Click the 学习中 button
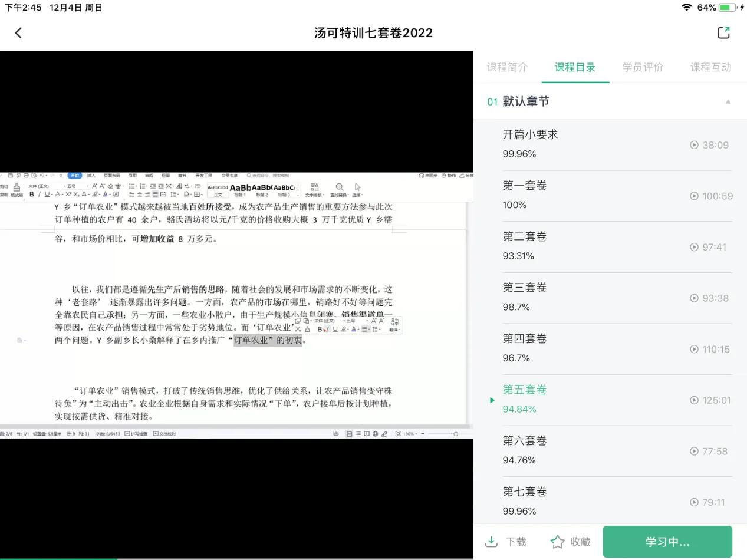 coord(667,541)
